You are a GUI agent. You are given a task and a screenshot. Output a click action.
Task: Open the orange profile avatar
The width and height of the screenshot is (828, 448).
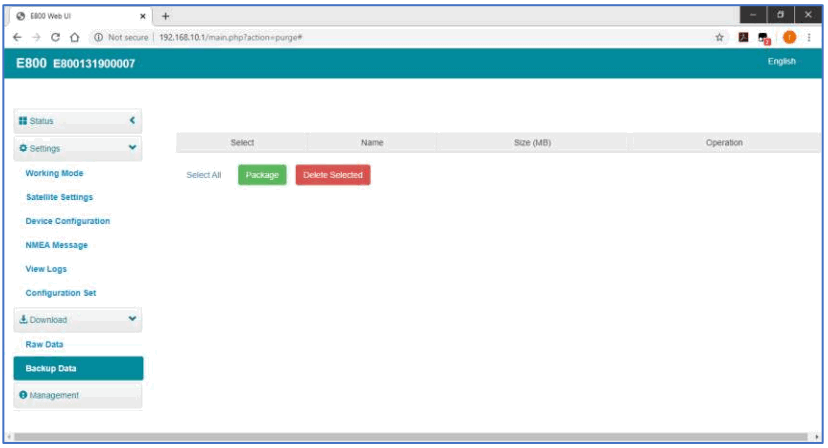point(789,38)
